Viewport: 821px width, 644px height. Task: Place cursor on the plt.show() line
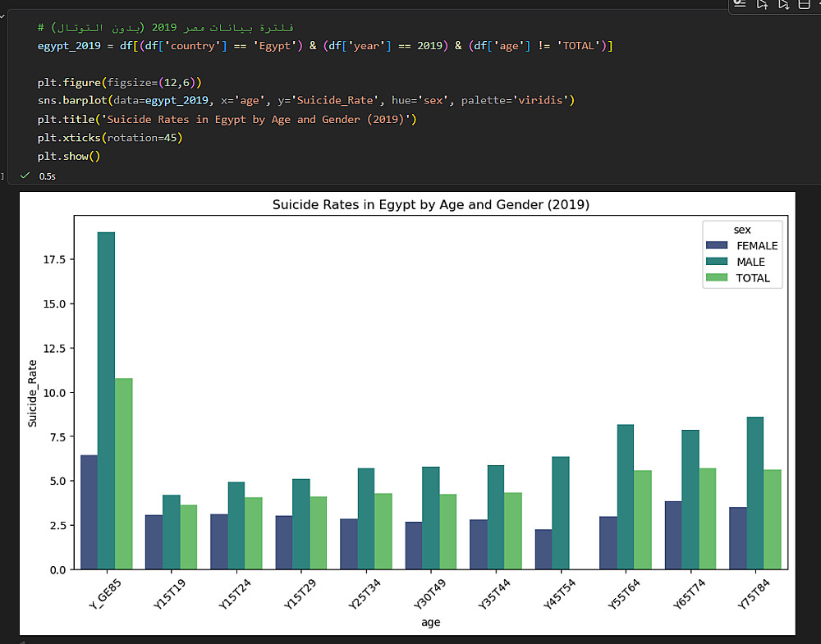68,156
